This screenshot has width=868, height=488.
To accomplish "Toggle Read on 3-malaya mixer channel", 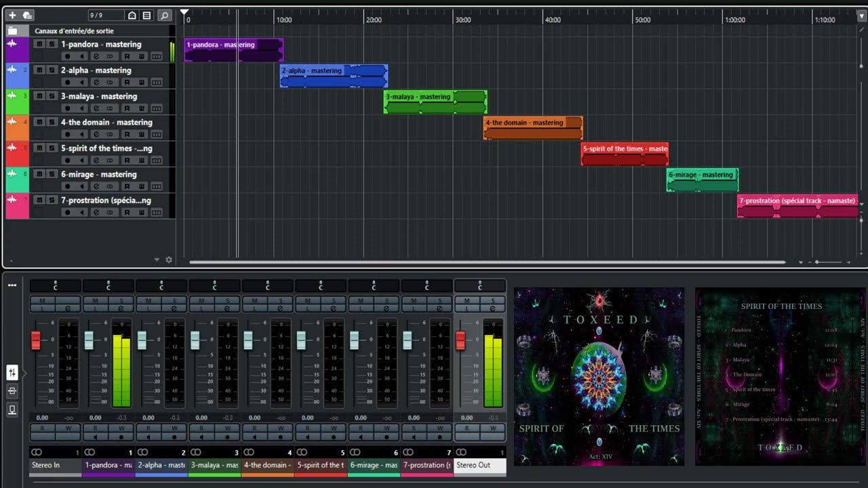I will pos(201,428).
